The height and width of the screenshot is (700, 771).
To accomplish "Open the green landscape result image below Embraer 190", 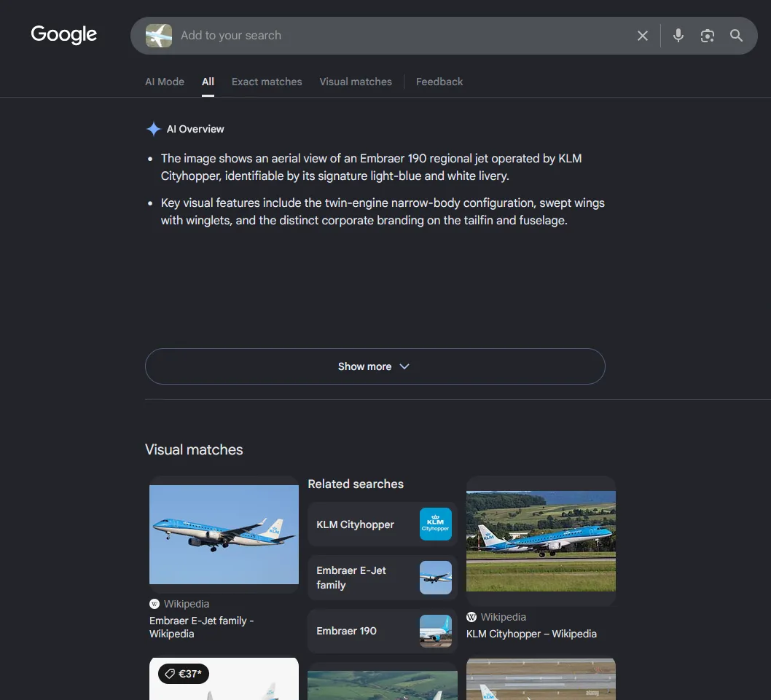I will 382,685.
